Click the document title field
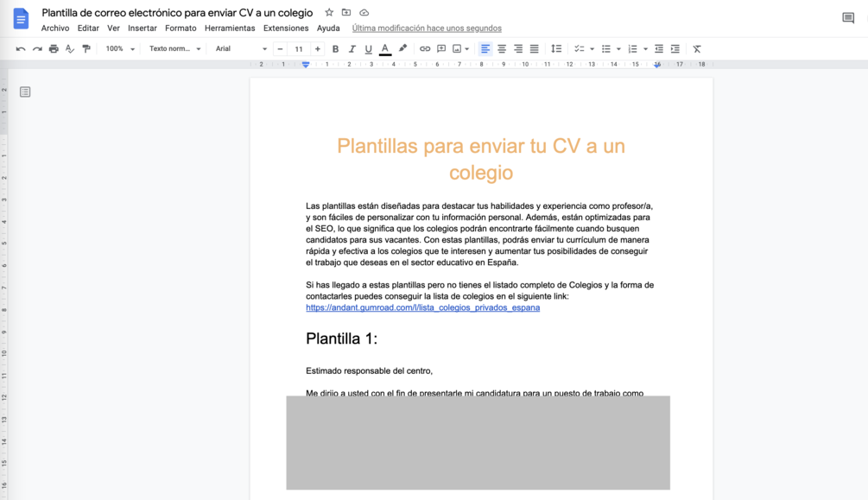 pyautogui.click(x=177, y=12)
